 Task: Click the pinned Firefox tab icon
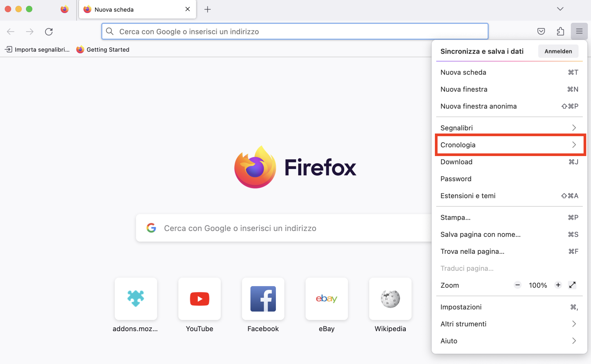64,9
